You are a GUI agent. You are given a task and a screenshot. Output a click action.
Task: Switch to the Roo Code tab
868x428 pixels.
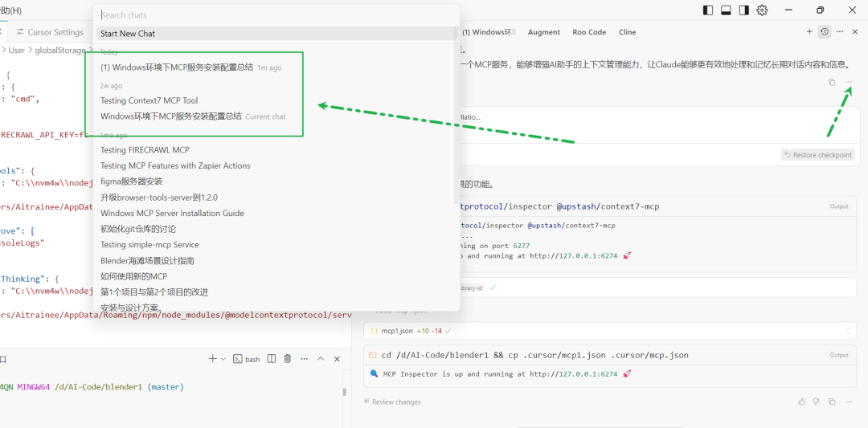pos(589,32)
